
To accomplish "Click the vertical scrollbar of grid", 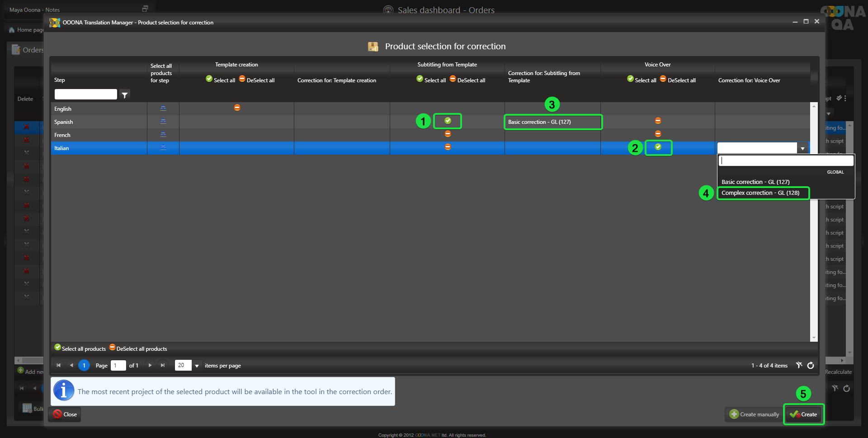I will point(814,221).
